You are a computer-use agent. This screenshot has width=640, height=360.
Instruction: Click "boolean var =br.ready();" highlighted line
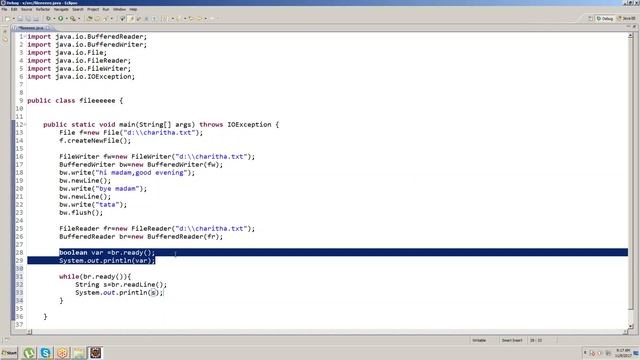point(107,253)
